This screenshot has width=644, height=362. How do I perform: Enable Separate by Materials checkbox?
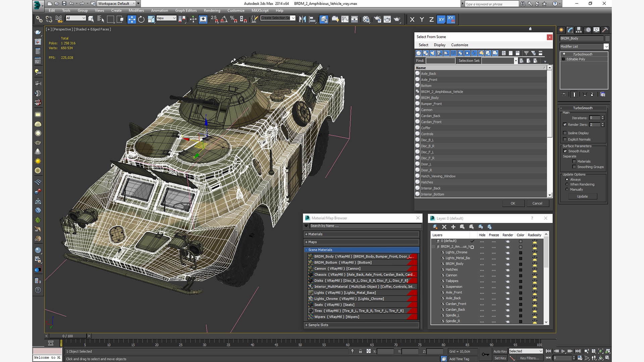pyautogui.click(x=574, y=162)
